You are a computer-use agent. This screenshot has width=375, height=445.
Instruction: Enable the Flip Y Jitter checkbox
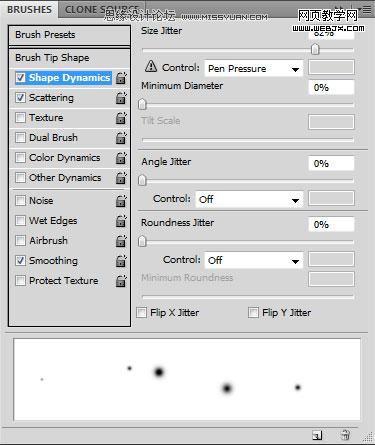coord(253,313)
